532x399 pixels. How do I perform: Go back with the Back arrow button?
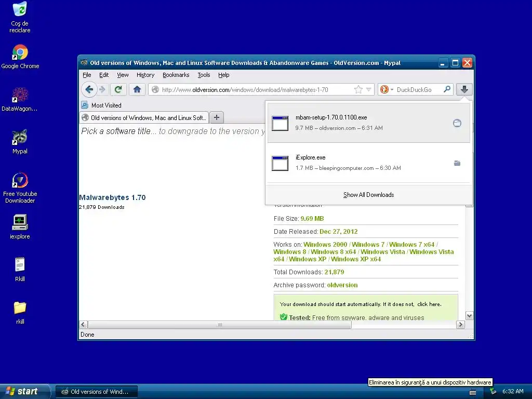click(x=89, y=89)
